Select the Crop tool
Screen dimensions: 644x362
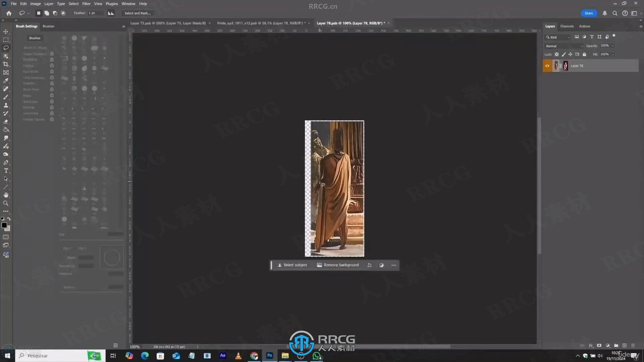click(x=6, y=64)
